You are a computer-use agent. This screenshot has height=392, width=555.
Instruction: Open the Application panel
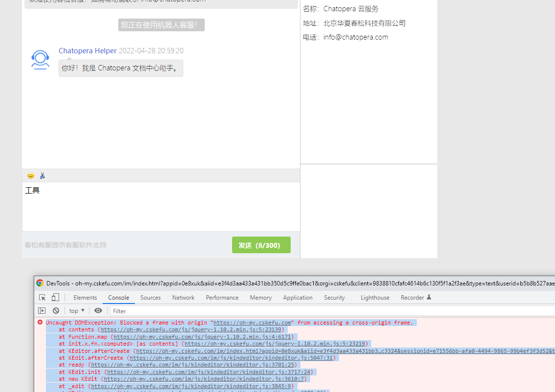coord(298,297)
